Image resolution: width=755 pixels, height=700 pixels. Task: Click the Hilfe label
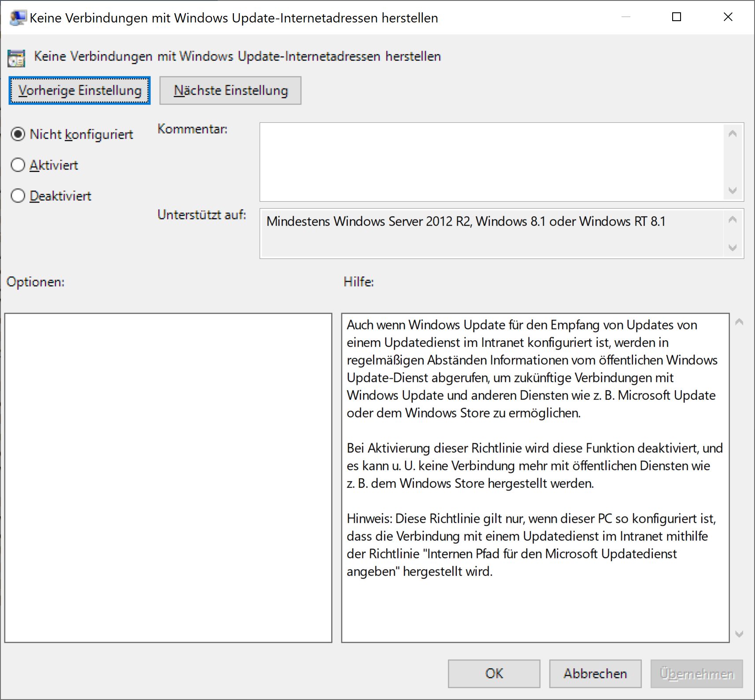point(359,282)
